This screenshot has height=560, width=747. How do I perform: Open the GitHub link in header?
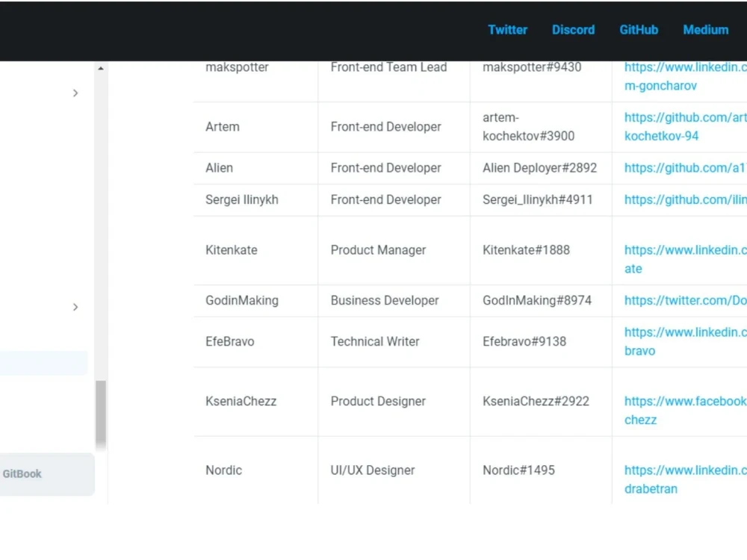(639, 30)
